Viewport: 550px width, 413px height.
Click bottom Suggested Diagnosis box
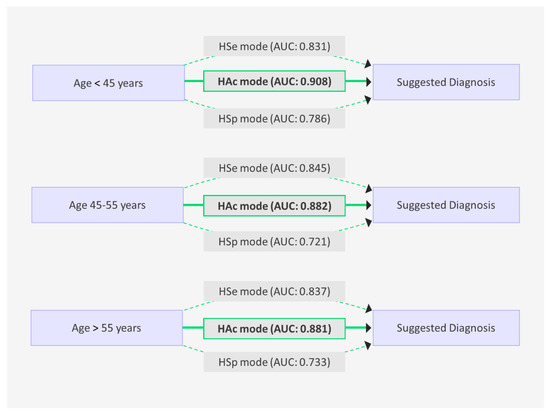pyautogui.click(x=446, y=328)
